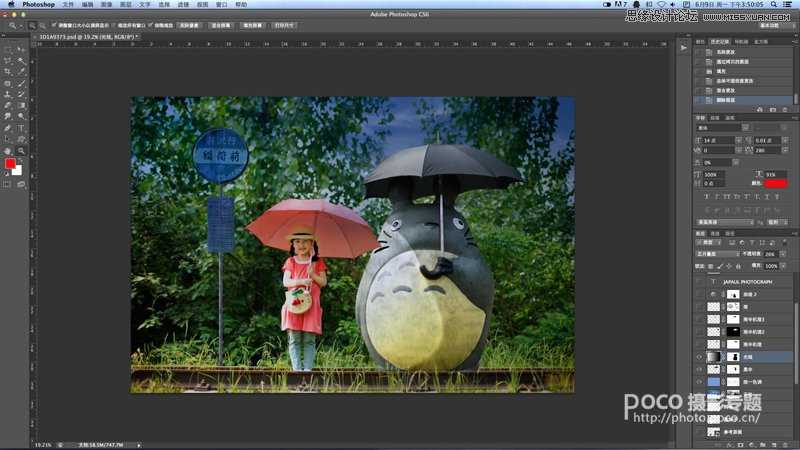The image size is (800, 450).
Task: Click the 打印尺寸 button
Action: click(x=284, y=25)
